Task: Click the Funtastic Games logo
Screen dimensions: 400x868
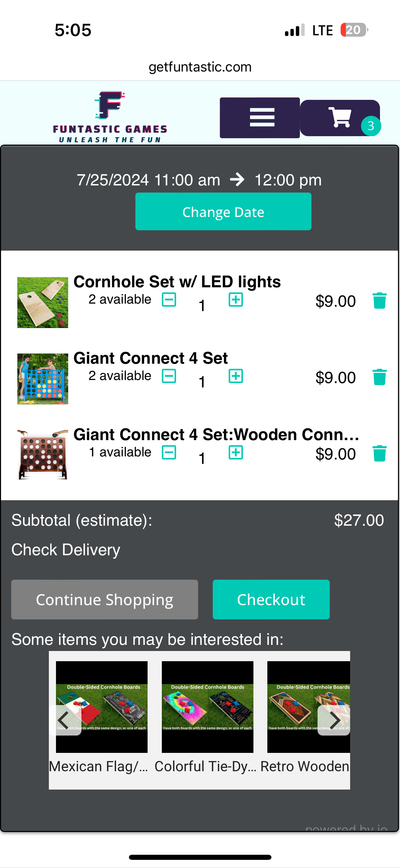Action: click(x=110, y=117)
